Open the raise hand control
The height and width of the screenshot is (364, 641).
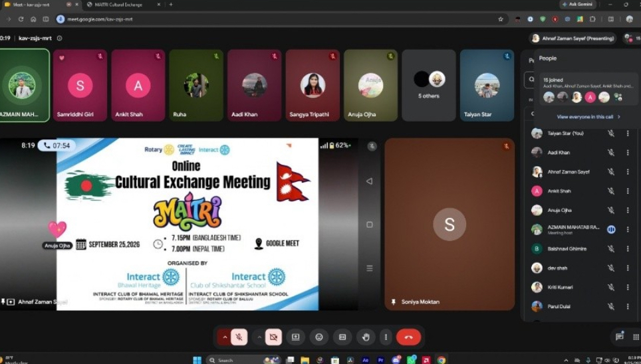tap(366, 337)
